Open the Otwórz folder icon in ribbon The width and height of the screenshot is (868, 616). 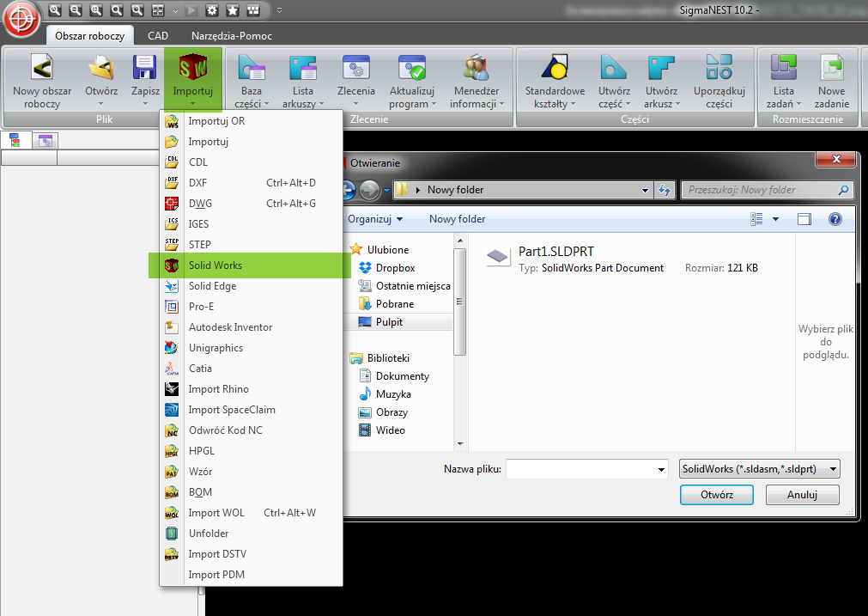pos(101,68)
